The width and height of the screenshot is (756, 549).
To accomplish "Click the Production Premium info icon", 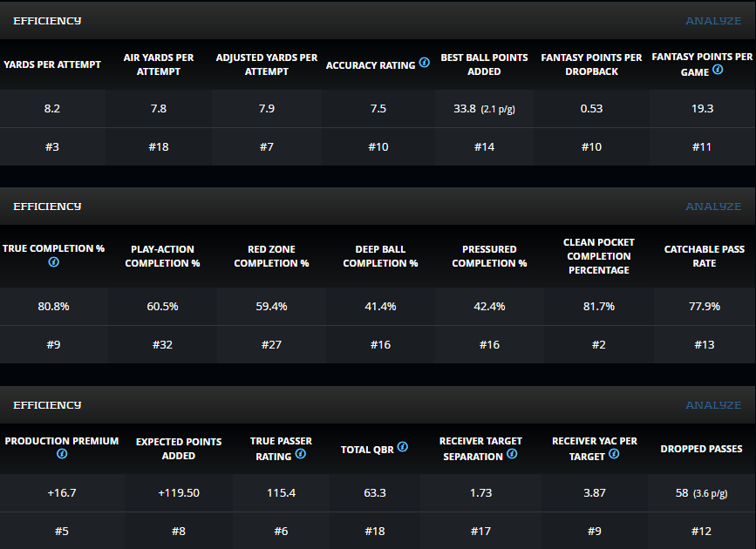I will coord(62,454).
